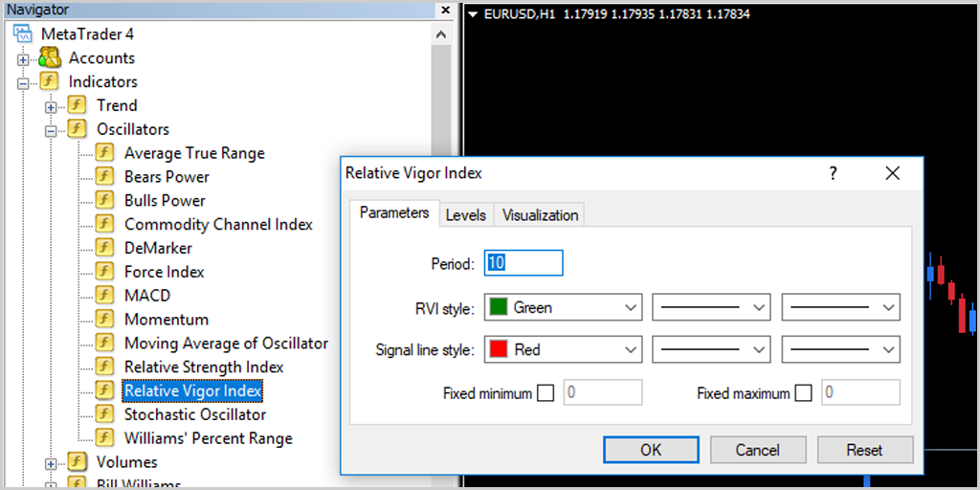Expand the Volumes tree node
Image resolution: width=980 pixels, height=490 pixels.
pos(52,464)
